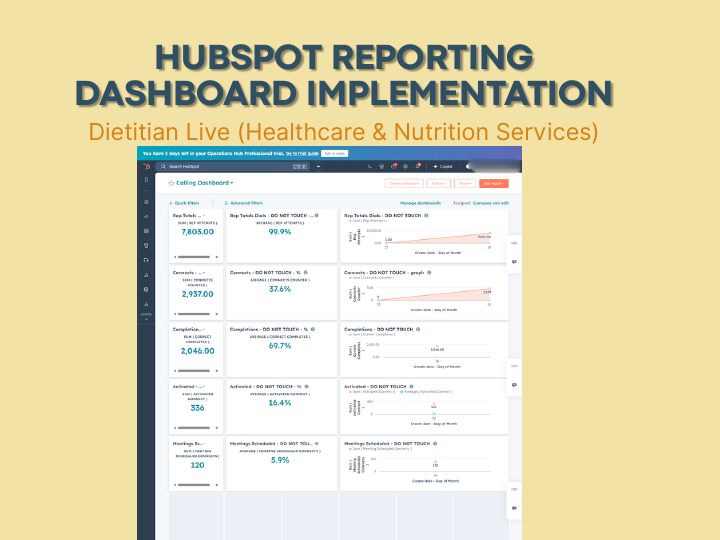The width and height of the screenshot is (720, 540).
Task: Open the Copilot button in top bar
Action: click(x=443, y=166)
